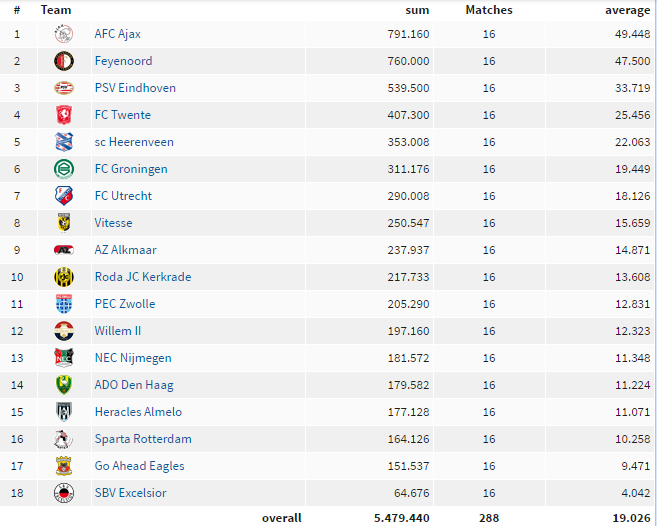Sort by the average column header
This screenshot has height=526, width=657.
coord(627,10)
